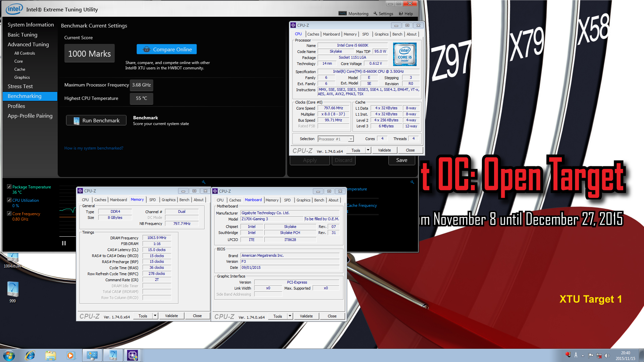Viewport: 644px width, 362px height.
Task: Open the Monitoring panel icon in XTU header
Action: point(342,13)
